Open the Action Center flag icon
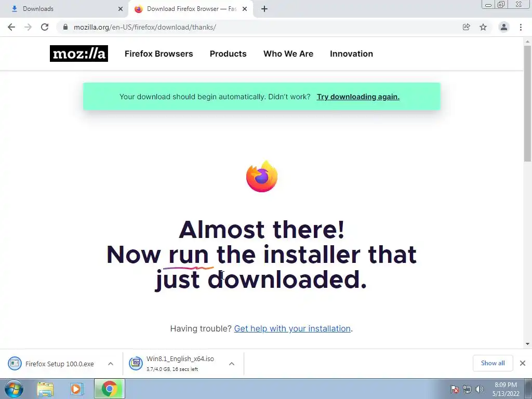The image size is (532, 399). pos(455,389)
